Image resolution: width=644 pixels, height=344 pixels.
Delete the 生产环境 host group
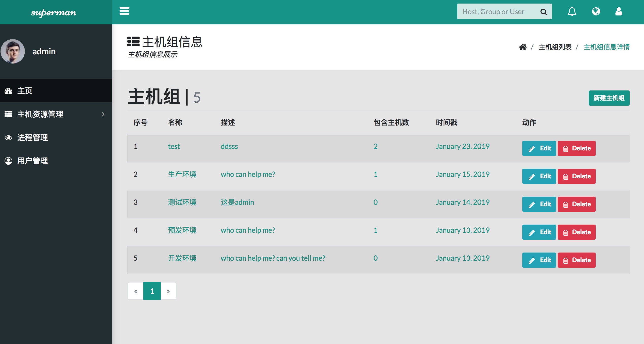577,176
